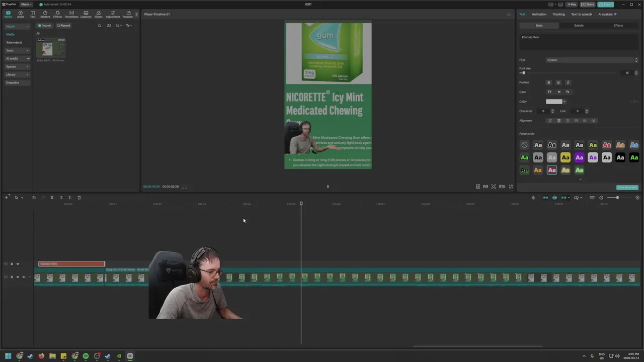Image resolution: width=644 pixels, height=362 pixels.
Task: Open fullscreen preview in the player
Action: [x=511, y=187]
